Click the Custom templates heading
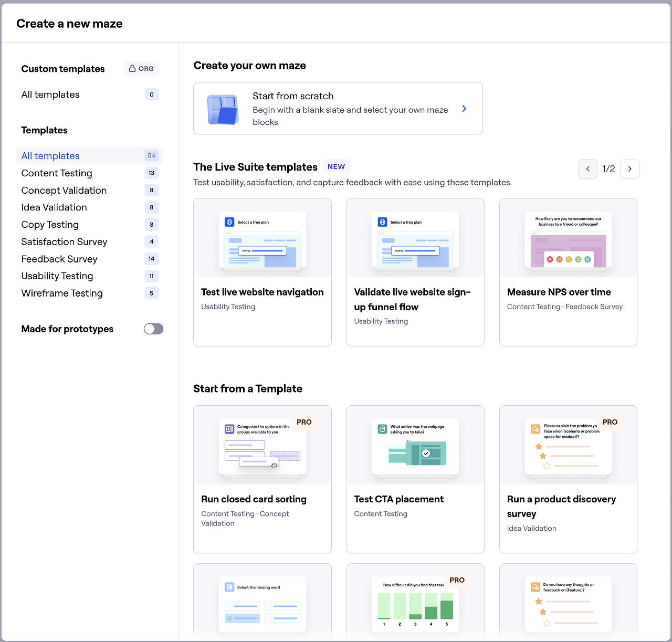The height and width of the screenshot is (642, 672). 63,69
